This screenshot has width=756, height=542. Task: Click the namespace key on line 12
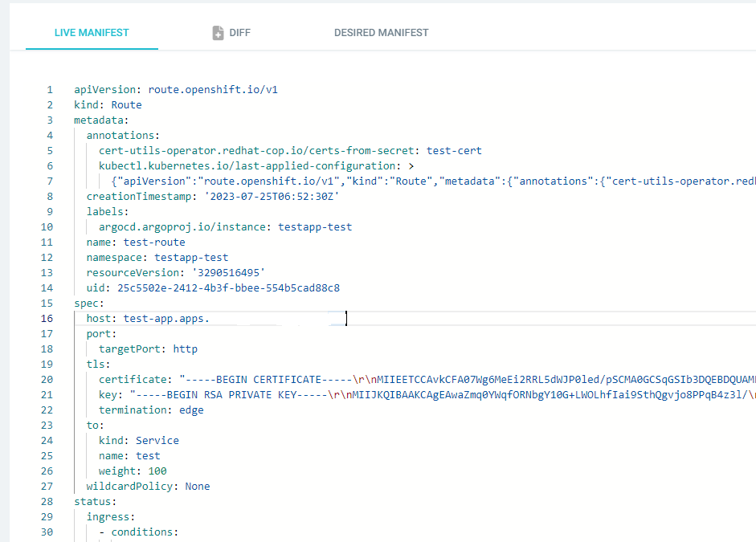click(x=117, y=258)
